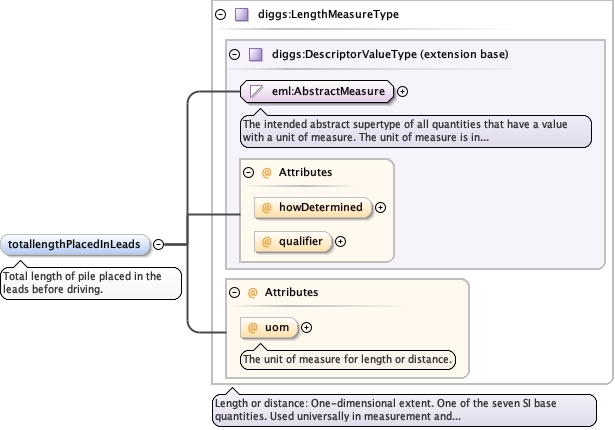
Task: Collapse the diggs:LengthMeasureType box
Action: click(x=221, y=15)
